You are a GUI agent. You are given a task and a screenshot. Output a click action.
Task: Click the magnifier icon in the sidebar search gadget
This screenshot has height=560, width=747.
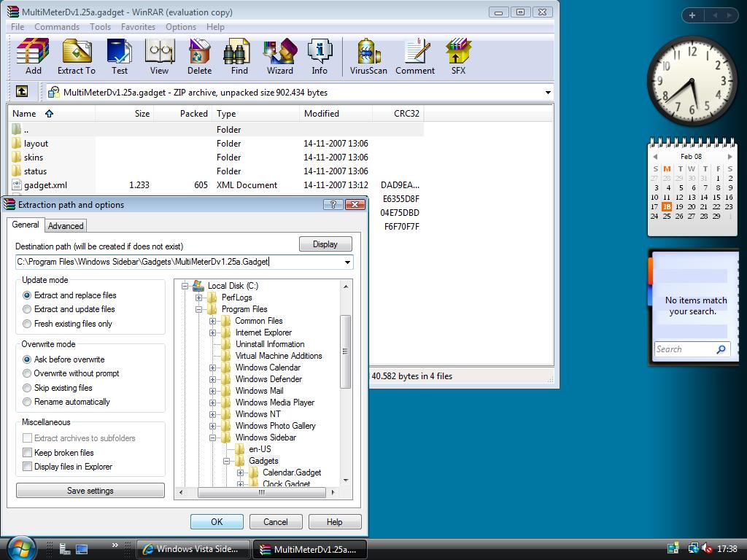point(721,349)
